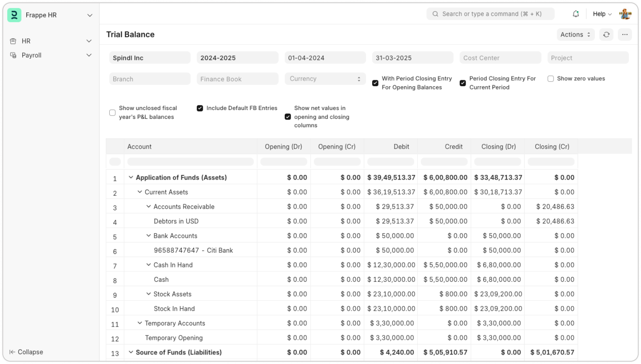641x364 pixels.
Task: Collapse the sidebar using the Collapse icon
Action: coord(12,352)
